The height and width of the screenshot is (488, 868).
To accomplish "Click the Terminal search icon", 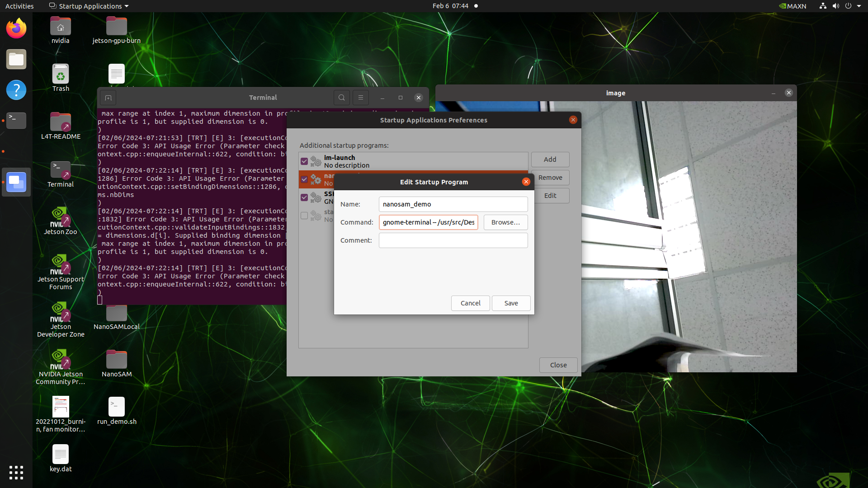I will (x=342, y=98).
